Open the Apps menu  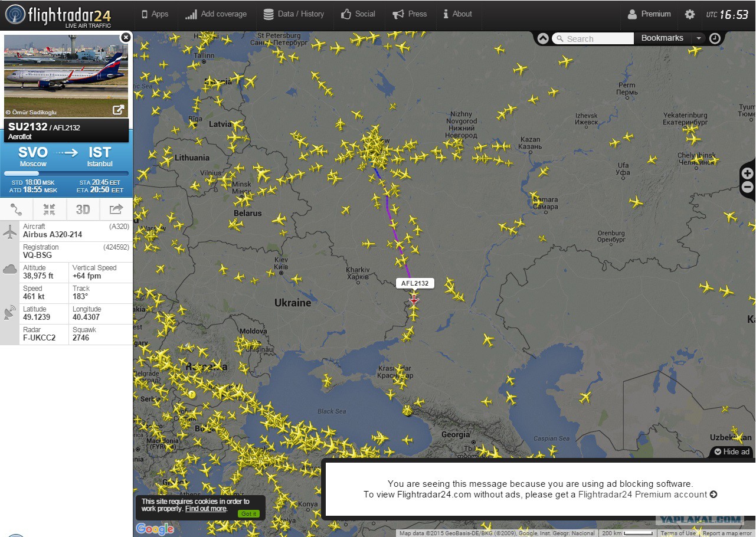coord(155,14)
